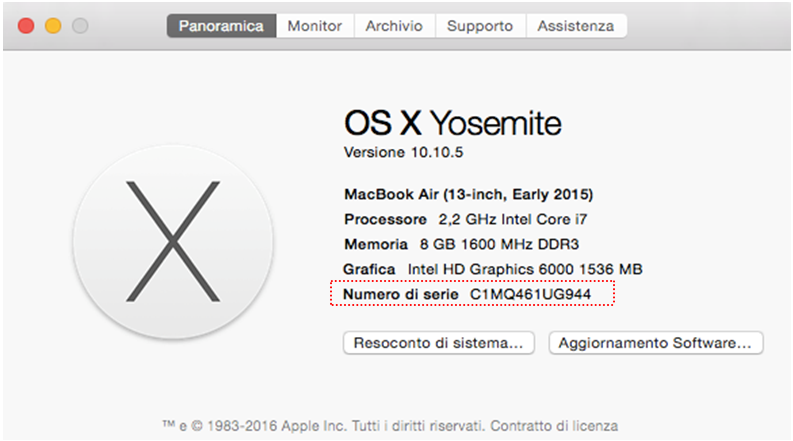
Task: Go to the Supporto tab
Action: coord(480,26)
